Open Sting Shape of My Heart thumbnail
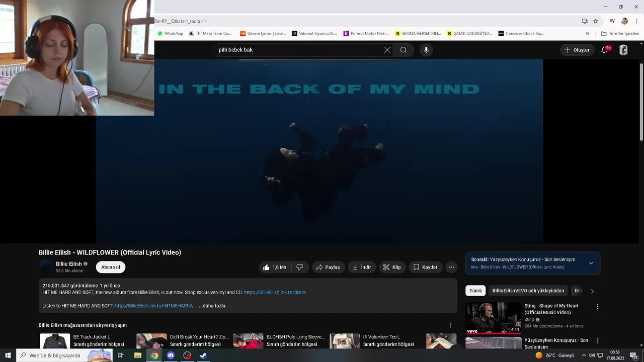Screen dimensions: 644x362 [x=494, y=318]
